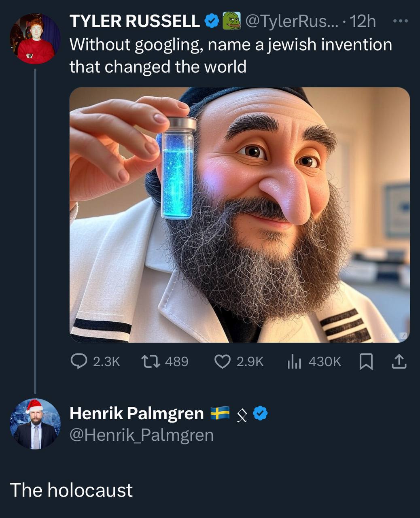Click the frog affiliate badge icon
Viewport: 420px width, 518px height.
(x=232, y=21)
